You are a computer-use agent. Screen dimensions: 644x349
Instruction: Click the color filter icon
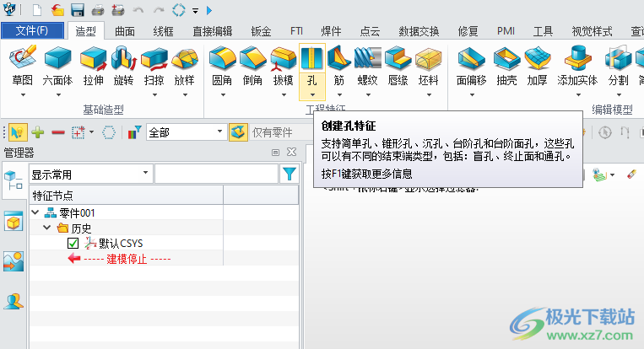click(134, 132)
